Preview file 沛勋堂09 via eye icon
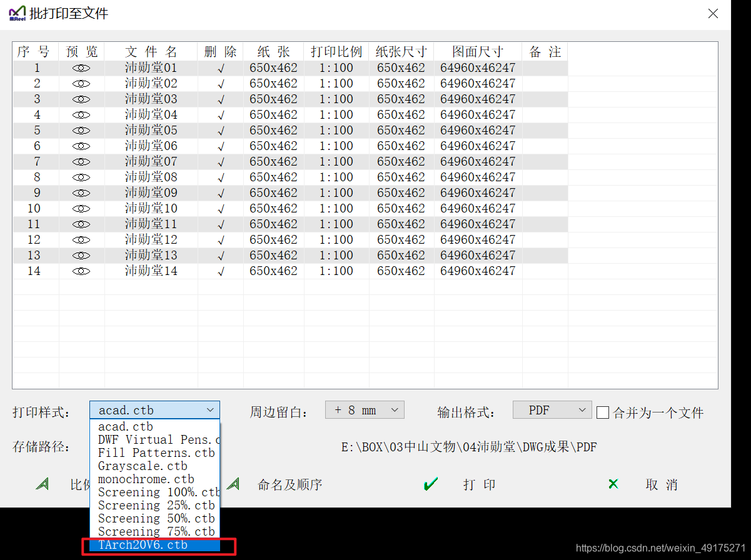The image size is (751, 560). click(x=81, y=193)
